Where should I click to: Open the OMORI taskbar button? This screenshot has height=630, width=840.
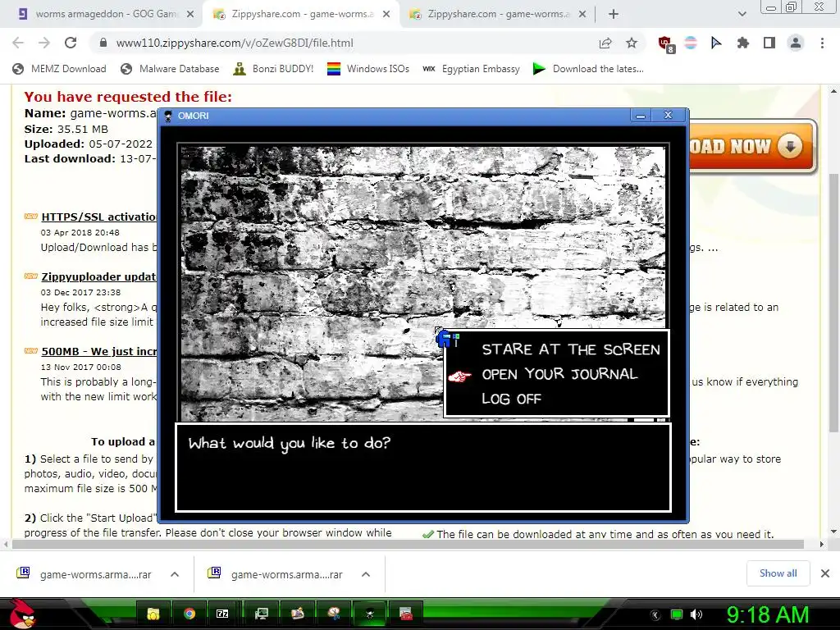(x=370, y=614)
